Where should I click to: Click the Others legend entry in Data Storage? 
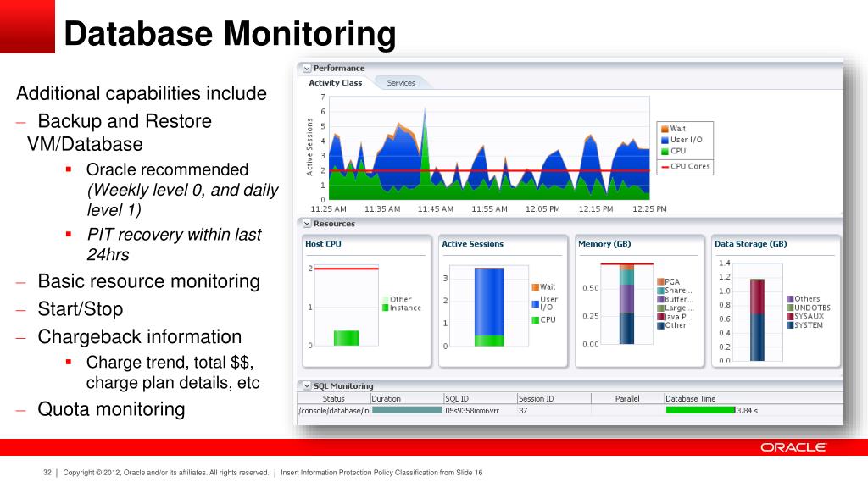pos(804,299)
